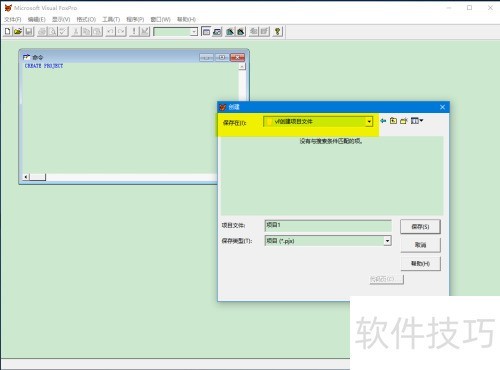
Task: Open the 帮助(H) menu
Action: coord(186,19)
